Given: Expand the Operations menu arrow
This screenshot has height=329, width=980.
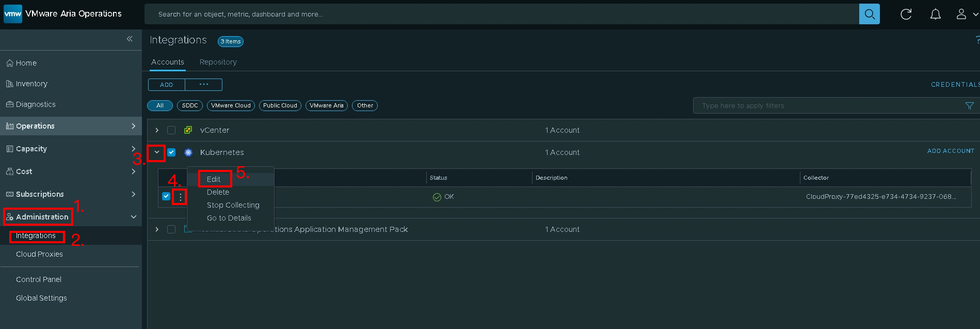Looking at the screenshot, I should click(x=134, y=126).
